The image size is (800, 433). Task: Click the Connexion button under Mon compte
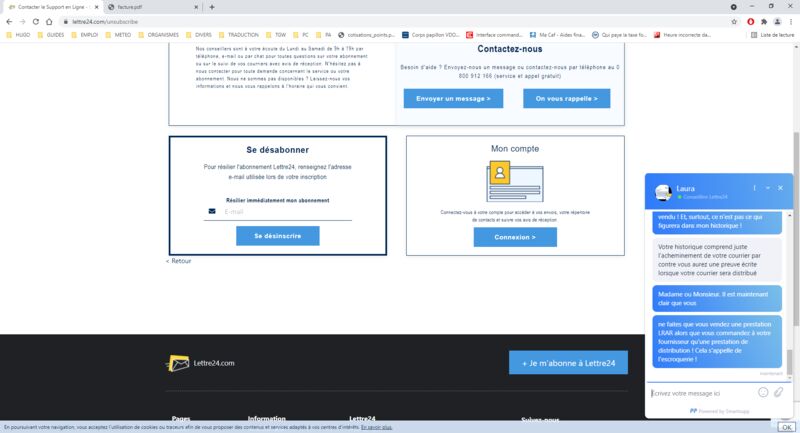pos(515,237)
